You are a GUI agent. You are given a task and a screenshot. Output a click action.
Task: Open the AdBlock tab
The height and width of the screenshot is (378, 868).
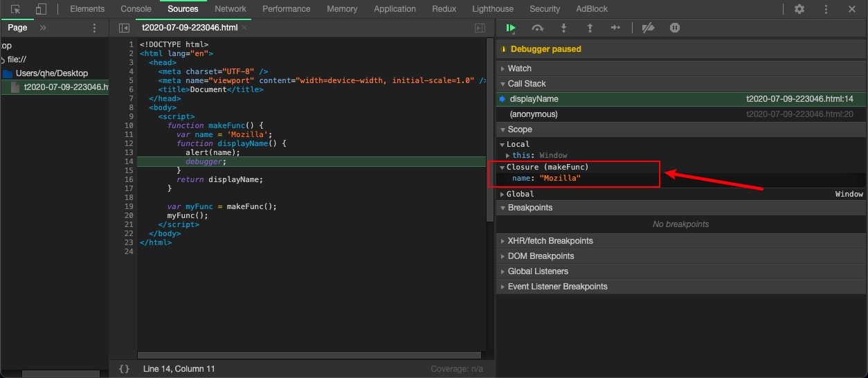point(592,9)
